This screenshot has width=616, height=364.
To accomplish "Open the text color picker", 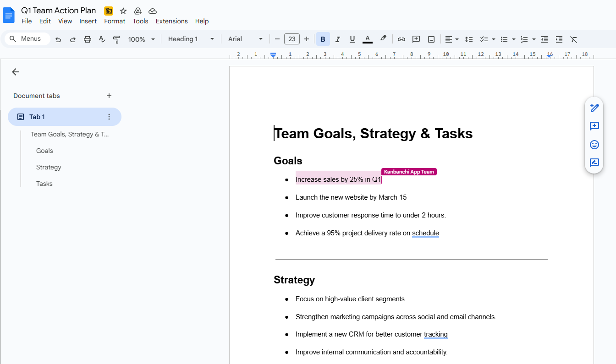I will point(367,39).
